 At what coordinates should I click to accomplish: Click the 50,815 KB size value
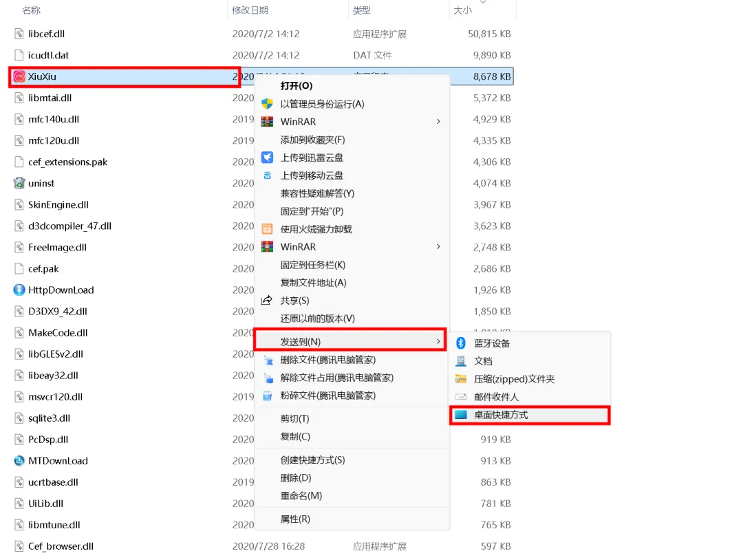coord(489,34)
